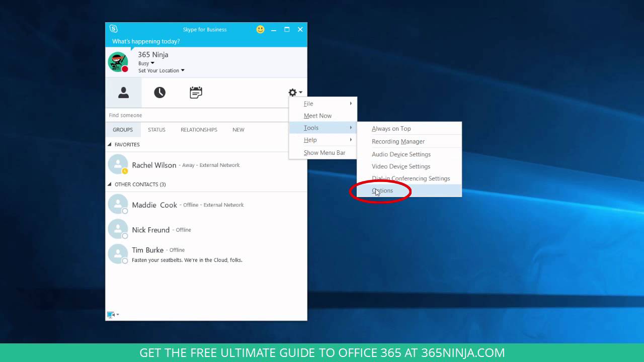This screenshot has width=644, height=362.
Task: Open Video Device Settings
Action: click(x=409, y=166)
